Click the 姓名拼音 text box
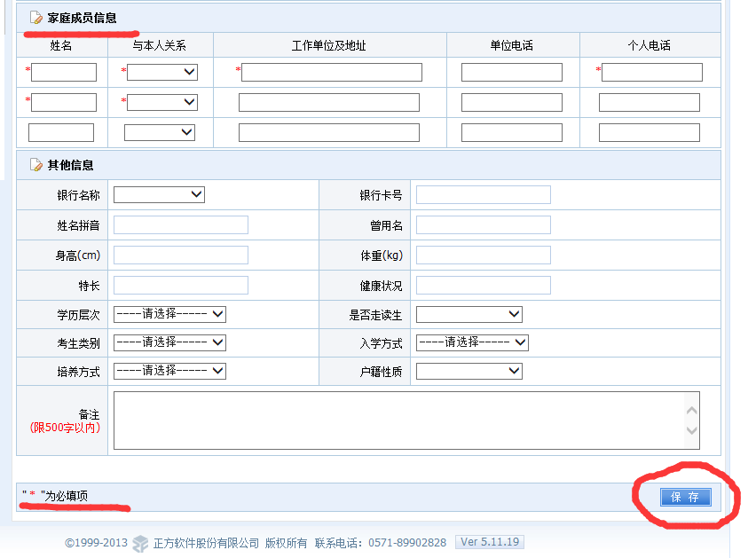 click(x=180, y=225)
